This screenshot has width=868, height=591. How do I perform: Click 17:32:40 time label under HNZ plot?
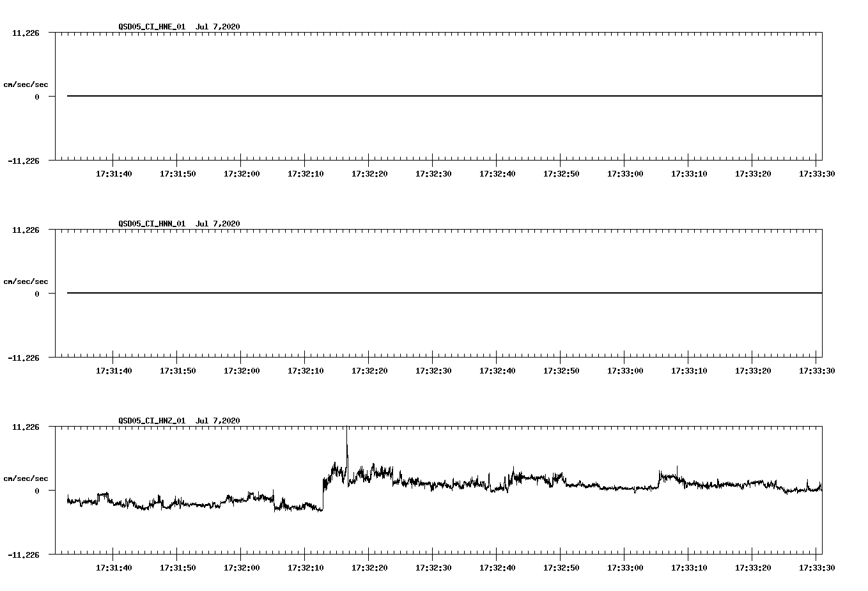point(497,567)
